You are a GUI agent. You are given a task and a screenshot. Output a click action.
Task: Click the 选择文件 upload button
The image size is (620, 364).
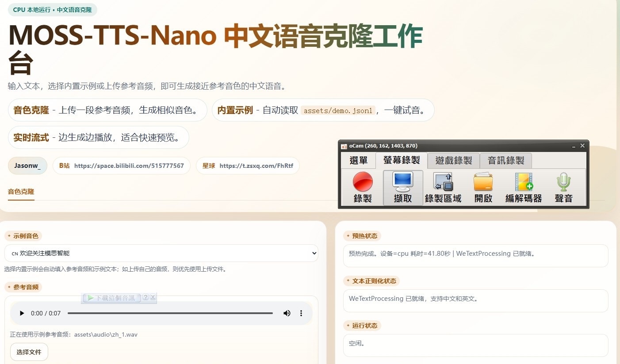(x=29, y=352)
